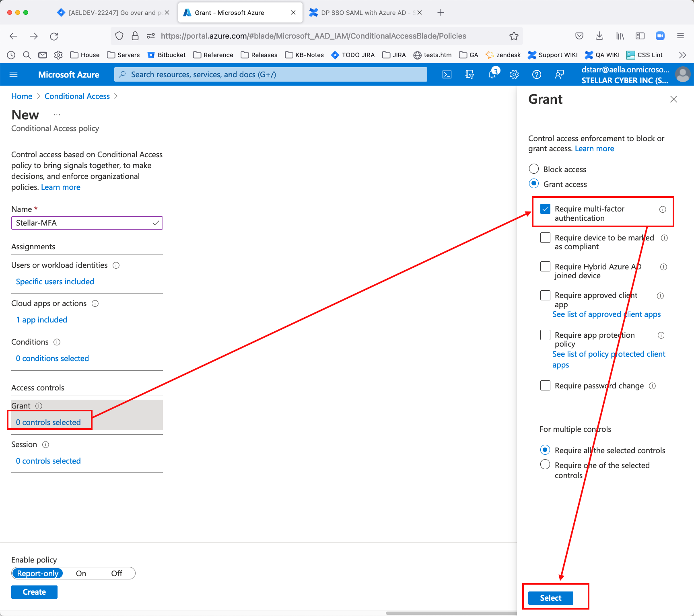Click info icon next to multi-factor authentication
The image size is (694, 616).
tap(663, 209)
